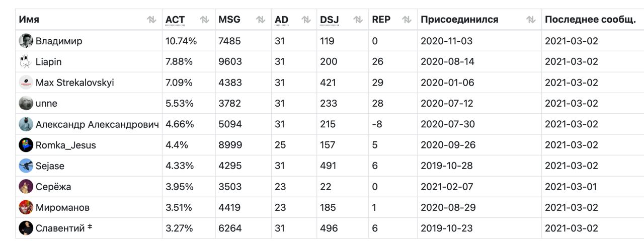Click the Последнее сообщ. column header

(590, 20)
